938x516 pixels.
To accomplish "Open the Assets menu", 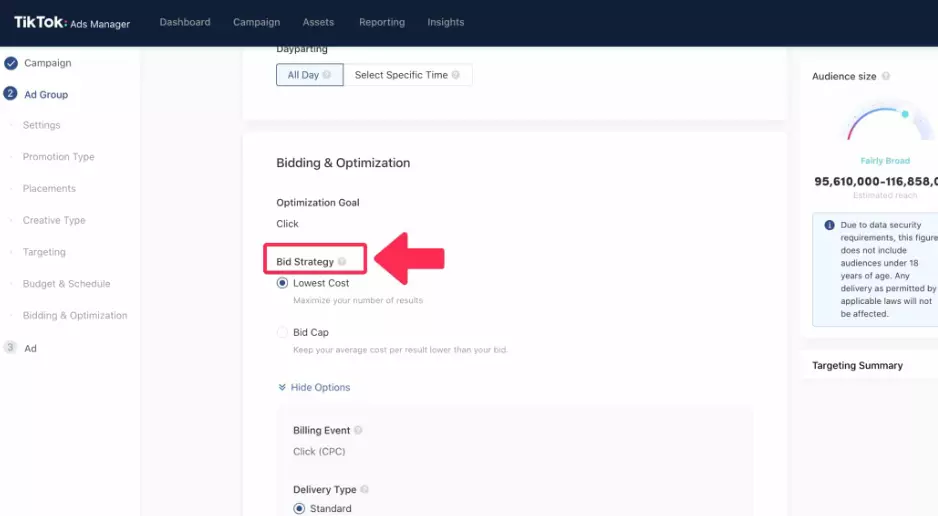I will (x=318, y=22).
